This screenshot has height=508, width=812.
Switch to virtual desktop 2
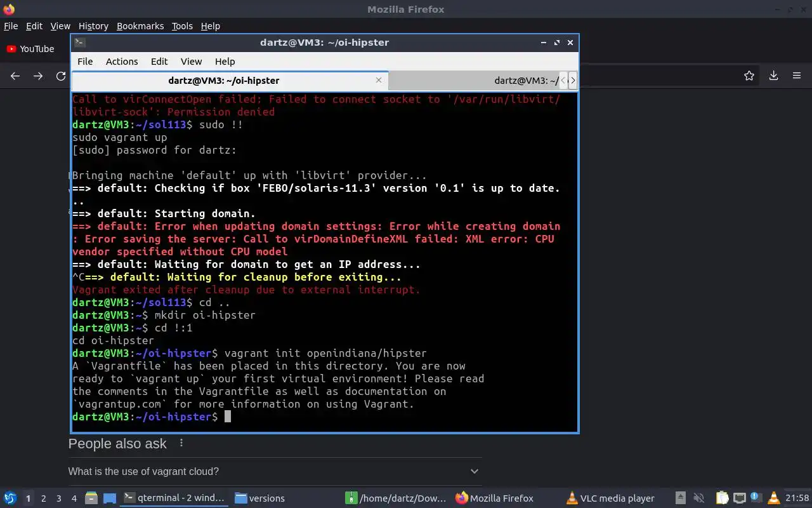pyautogui.click(x=44, y=498)
